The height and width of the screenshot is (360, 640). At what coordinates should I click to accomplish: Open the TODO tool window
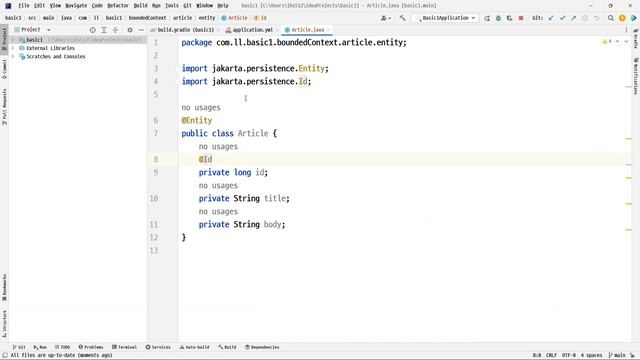(62, 347)
